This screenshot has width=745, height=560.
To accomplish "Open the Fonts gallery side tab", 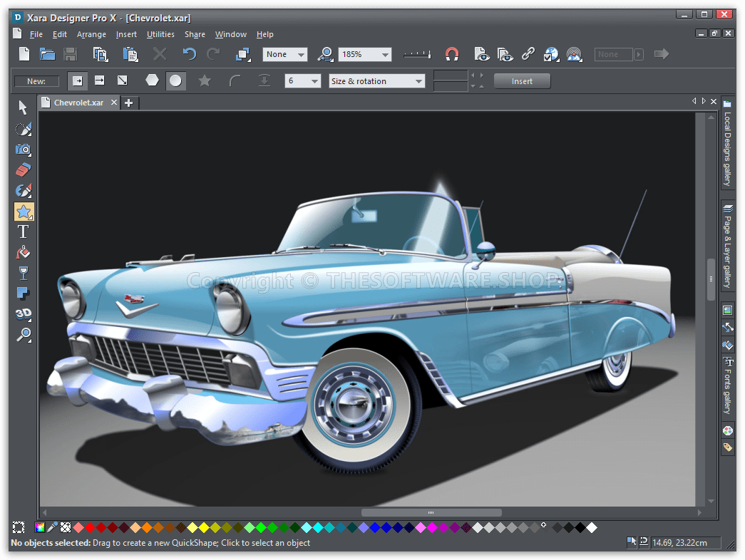I will [x=727, y=385].
